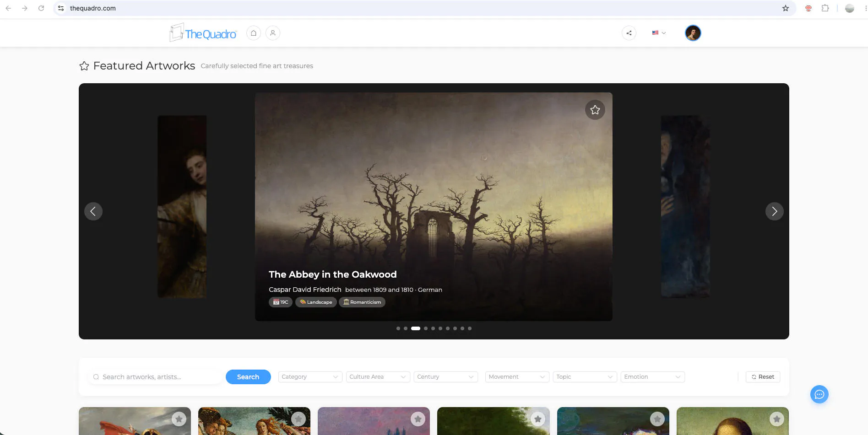Open the browser profile avatar
The width and height of the screenshot is (868, 435).
click(850, 8)
